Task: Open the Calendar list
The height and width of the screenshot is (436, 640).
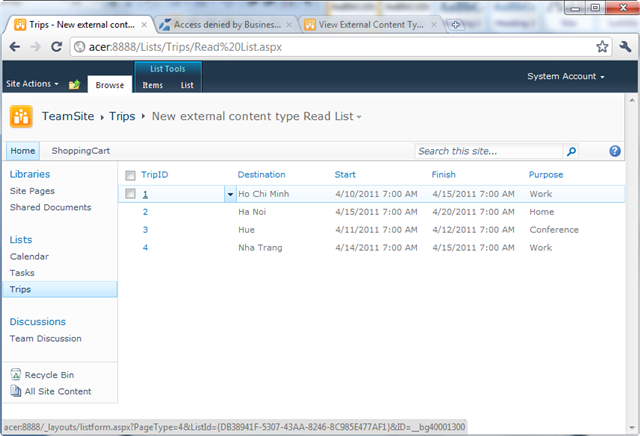Action: [29, 257]
